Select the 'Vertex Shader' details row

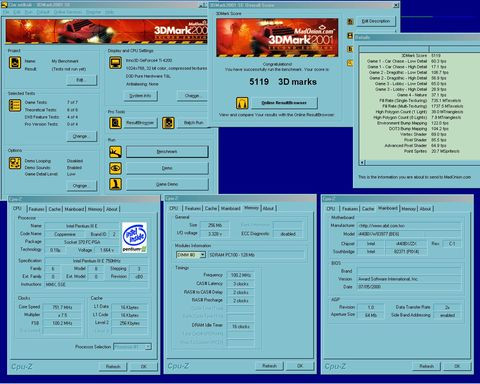[x=421, y=134]
